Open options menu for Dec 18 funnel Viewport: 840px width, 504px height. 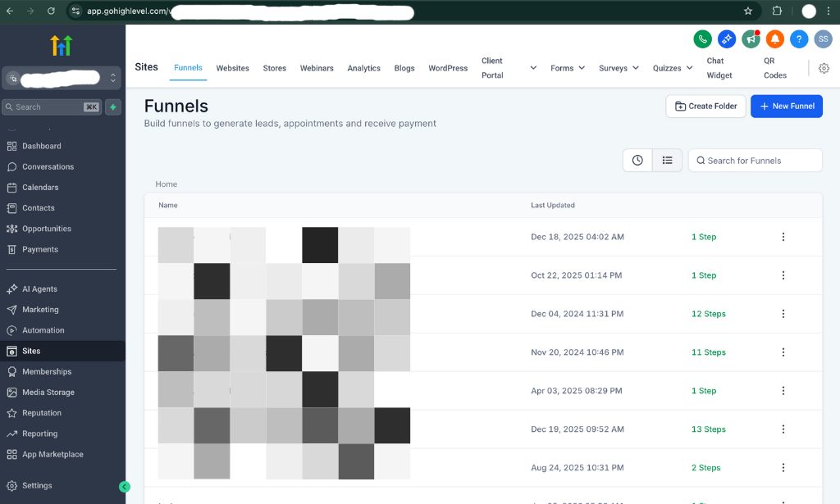click(x=783, y=237)
